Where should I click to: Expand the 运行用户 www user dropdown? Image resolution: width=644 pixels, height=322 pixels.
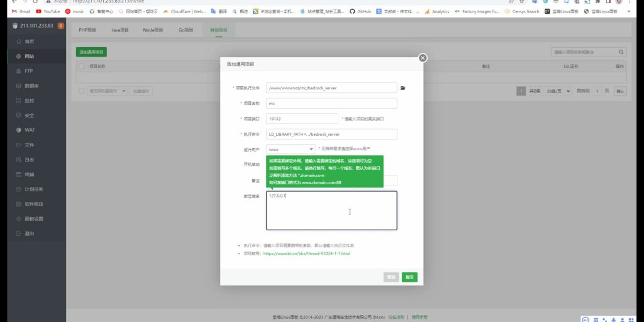(291, 149)
